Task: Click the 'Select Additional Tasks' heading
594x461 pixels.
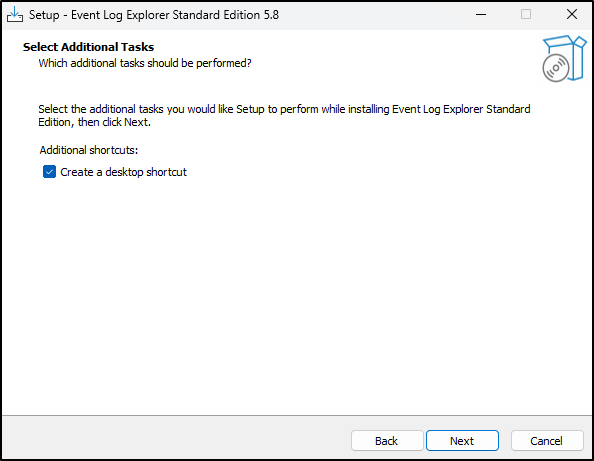Action: pos(88,47)
